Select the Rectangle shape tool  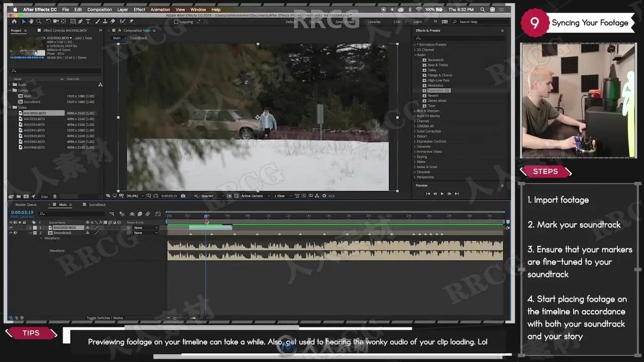73,22
